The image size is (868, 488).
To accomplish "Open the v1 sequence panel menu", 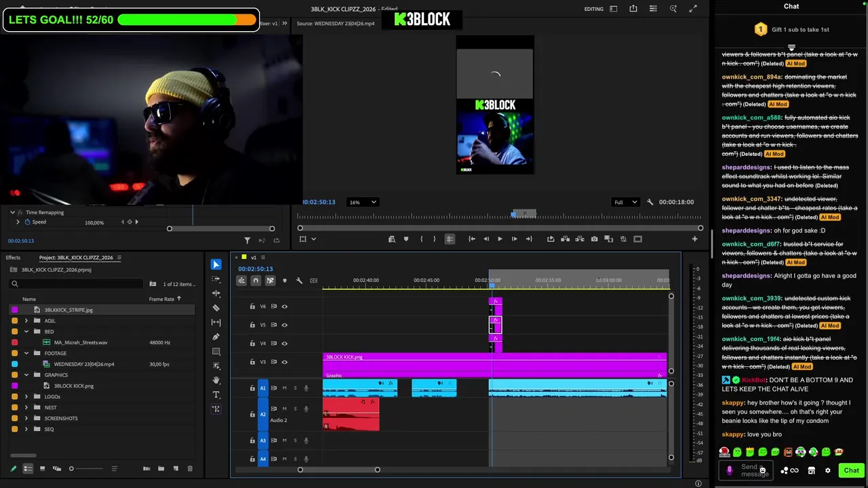I will (264, 258).
